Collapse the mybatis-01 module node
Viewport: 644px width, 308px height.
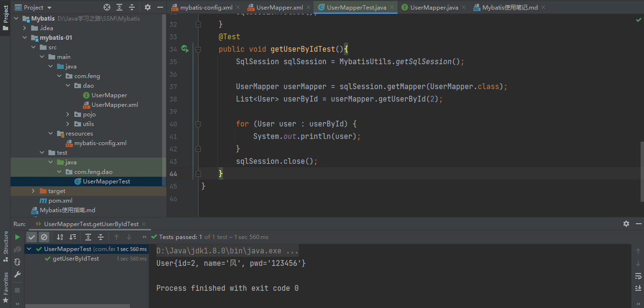tap(24, 37)
